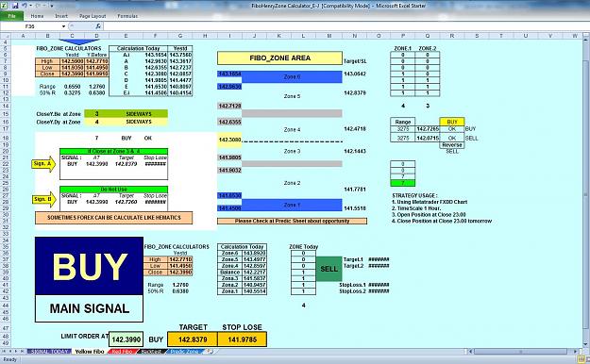Click the SIDEWAYS cell for CloseY.Dy zone 4
This screenshot has width=590, height=364.
tap(139, 122)
